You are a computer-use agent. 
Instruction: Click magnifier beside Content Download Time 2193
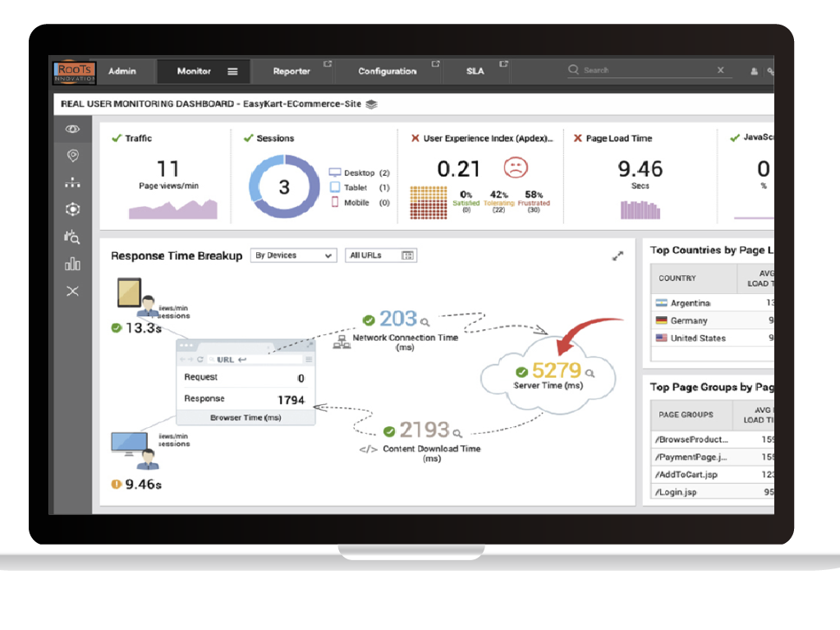pyautogui.click(x=457, y=433)
